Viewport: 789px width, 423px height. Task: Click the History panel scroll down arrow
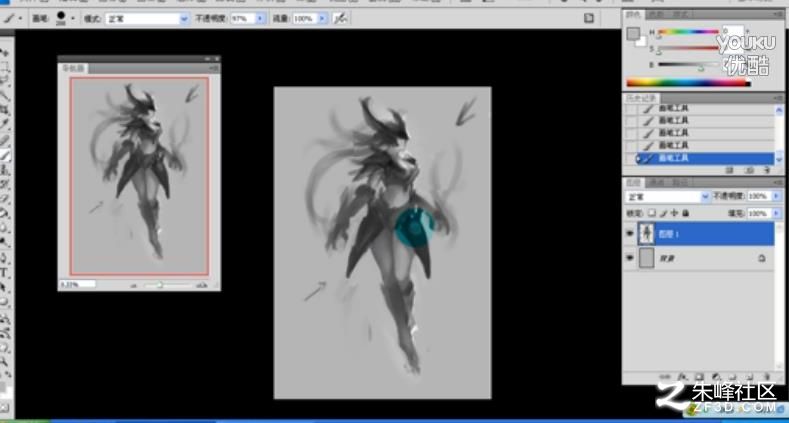[779, 159]
